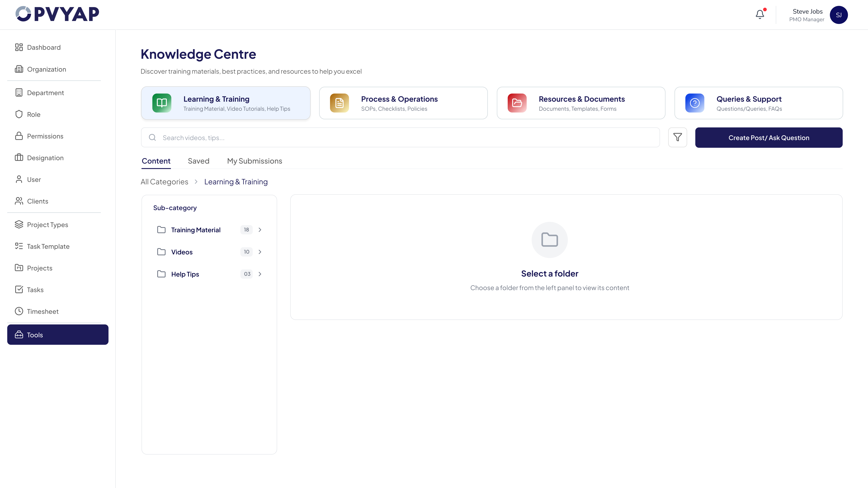
Task: Click the search magnifier icon
Action: pos(152,137)
